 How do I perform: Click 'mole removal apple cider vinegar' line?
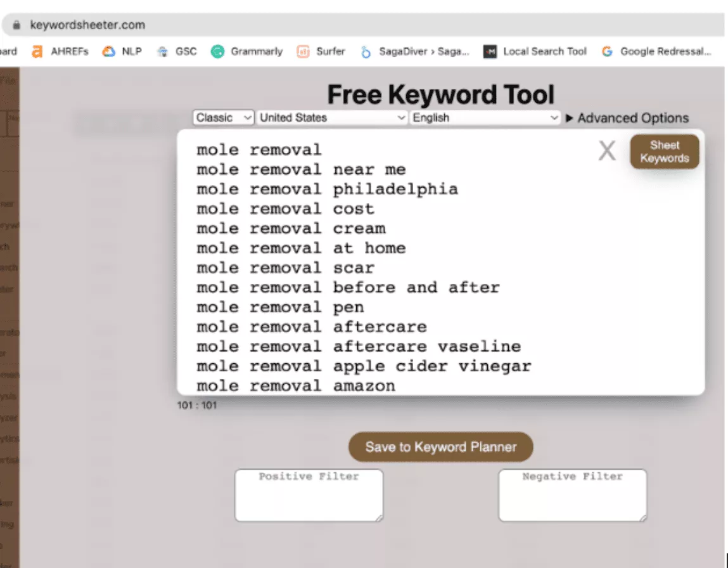pyautogui.click(x=364, y=366)
